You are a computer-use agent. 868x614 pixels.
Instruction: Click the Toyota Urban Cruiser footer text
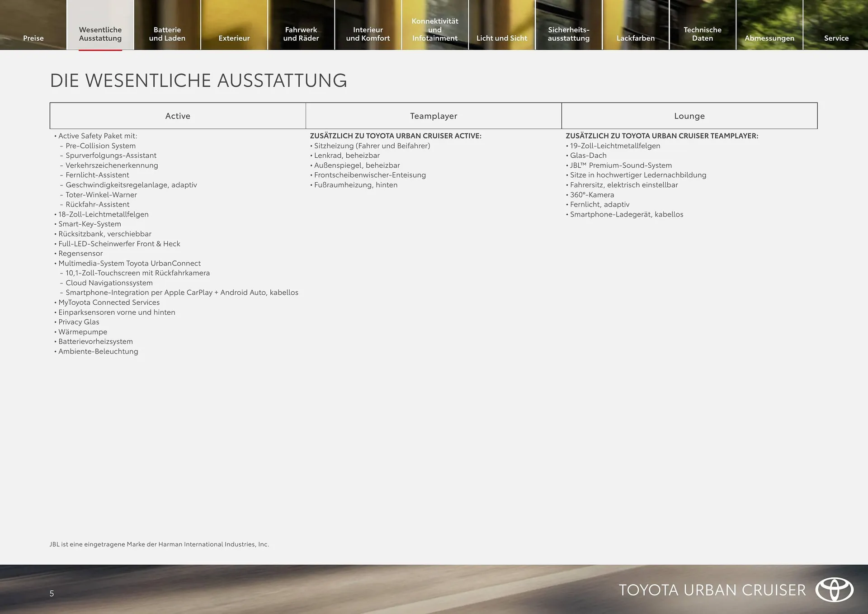[x=712, y=590]
